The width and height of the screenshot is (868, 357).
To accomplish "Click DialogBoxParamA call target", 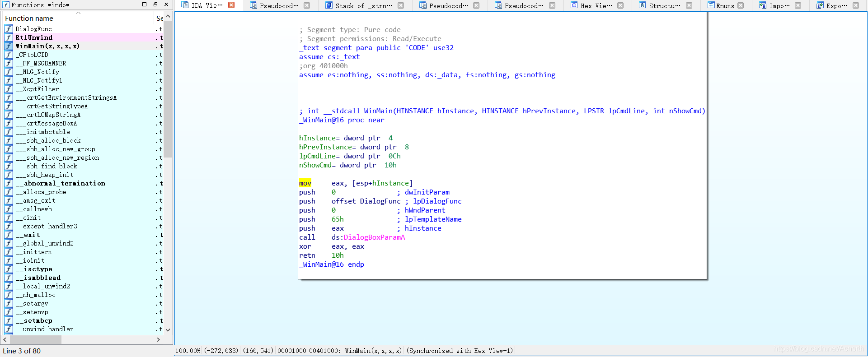I will tap(374, 237).
